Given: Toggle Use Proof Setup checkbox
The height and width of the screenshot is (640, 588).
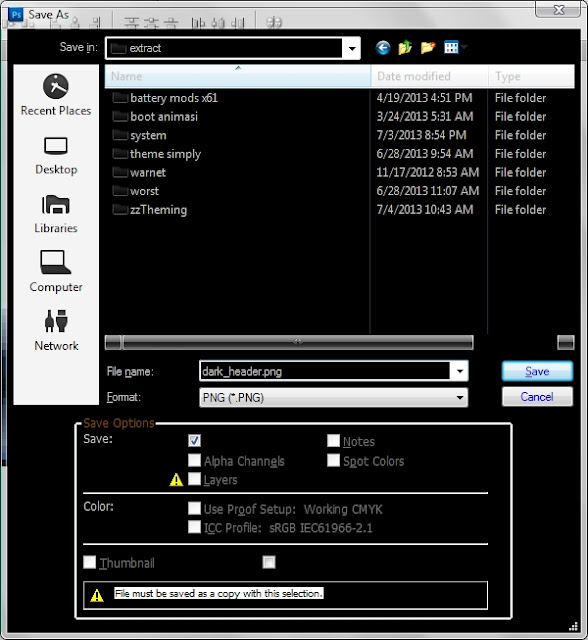Looking at the screenshot, I should coord(194,508).
